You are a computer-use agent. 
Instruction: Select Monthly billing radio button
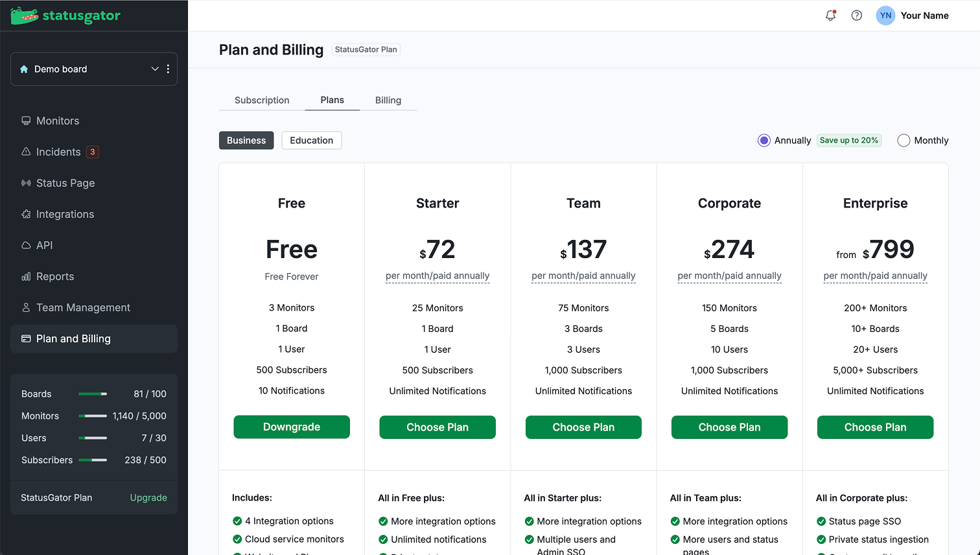(x=904, y=140)
